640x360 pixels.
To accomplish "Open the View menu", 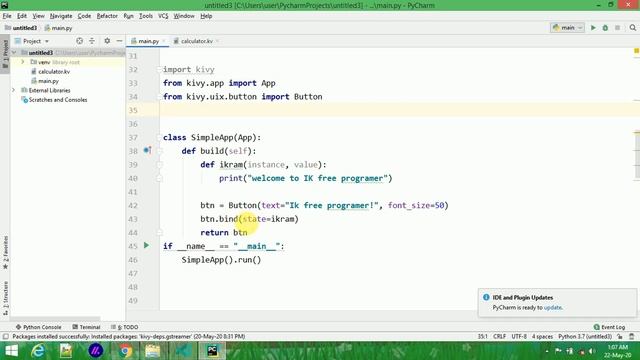I will point(38,16).
